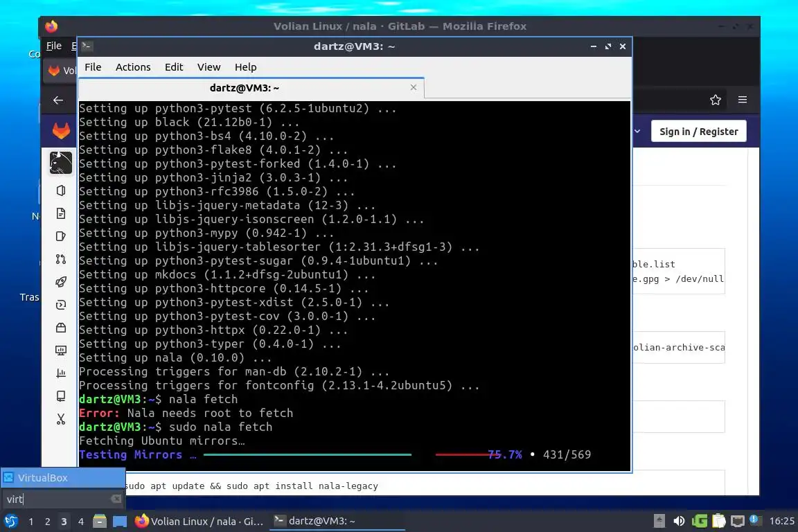Switch to workspace 2
The image size is (798, 532).
pos(47,522)
